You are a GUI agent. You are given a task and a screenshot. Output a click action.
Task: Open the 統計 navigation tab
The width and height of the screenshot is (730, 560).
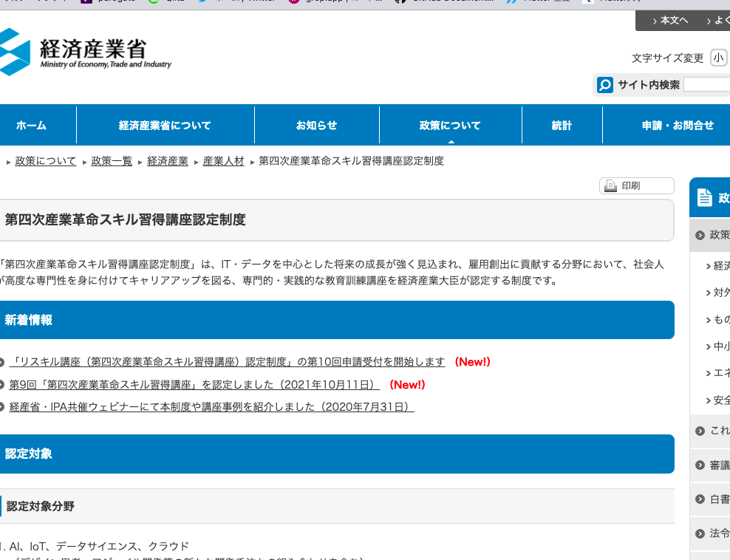(562, 125)
